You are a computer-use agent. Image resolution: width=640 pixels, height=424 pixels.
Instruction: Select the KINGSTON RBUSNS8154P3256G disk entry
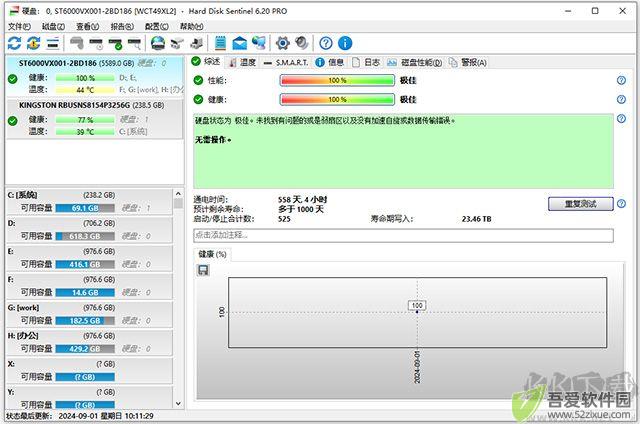tap(94, 119)
